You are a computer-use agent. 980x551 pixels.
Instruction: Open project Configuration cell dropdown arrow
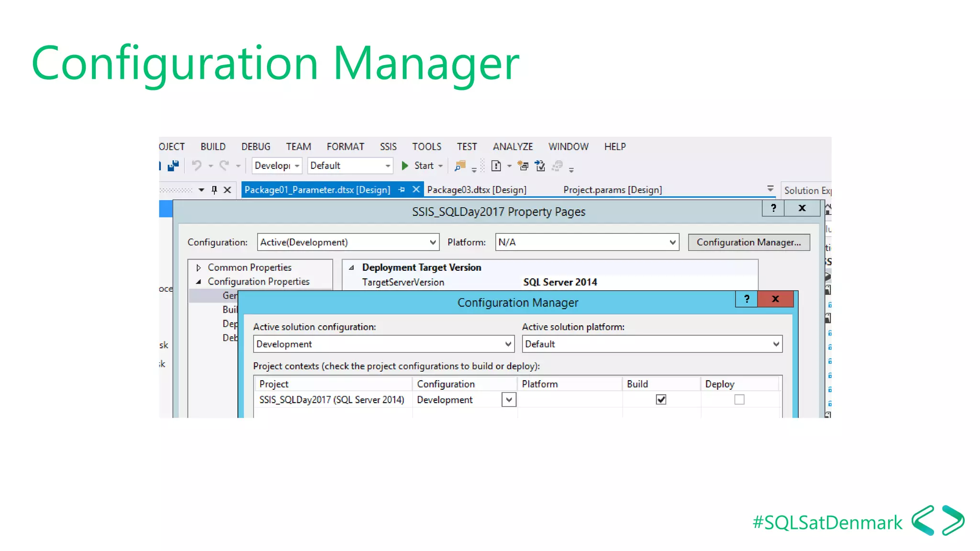tap(509, 399)
